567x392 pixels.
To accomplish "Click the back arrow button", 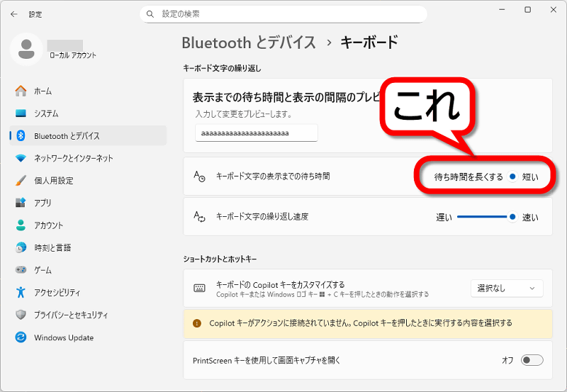I will coord(14,14).
